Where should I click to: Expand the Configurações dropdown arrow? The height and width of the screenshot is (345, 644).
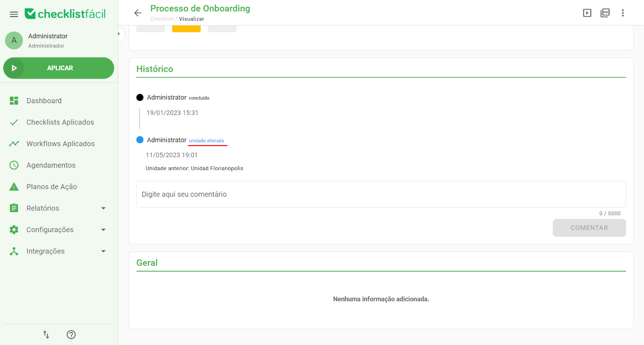(103, 230)
